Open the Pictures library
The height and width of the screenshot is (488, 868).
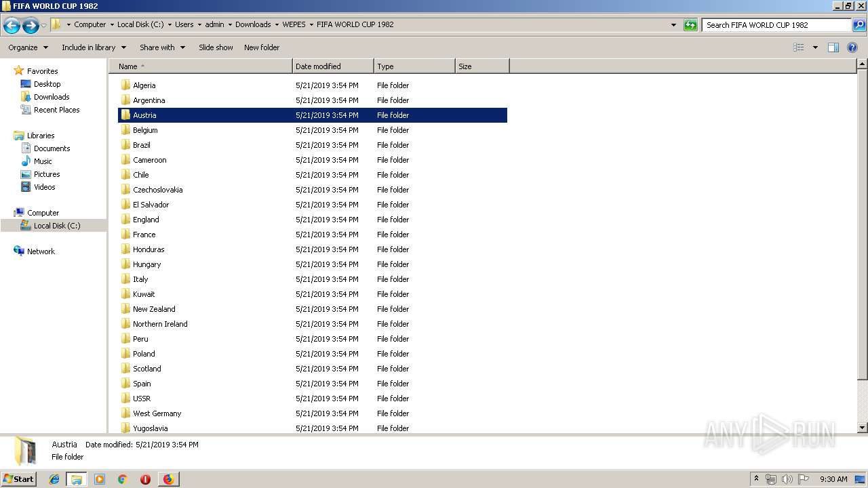point(47,174)
